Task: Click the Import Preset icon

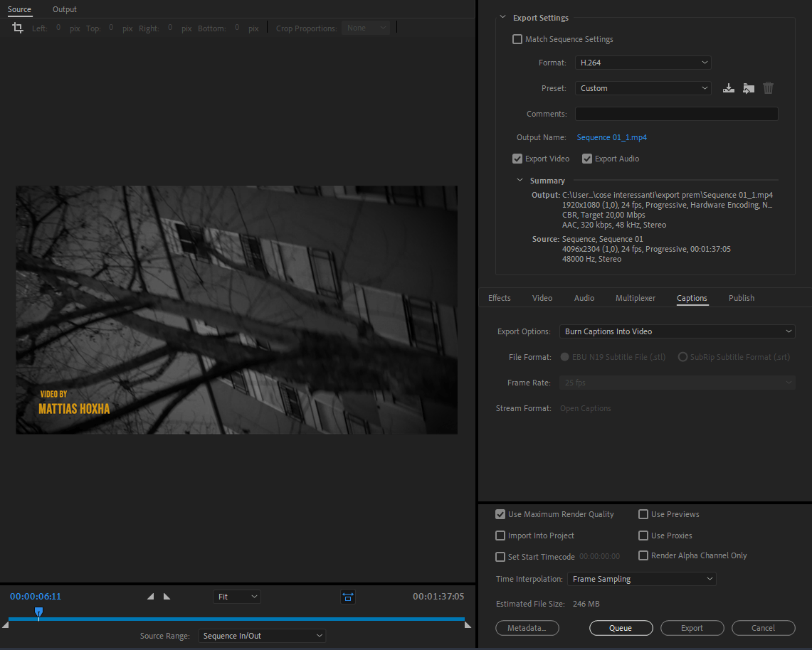Action: point(748,87)
